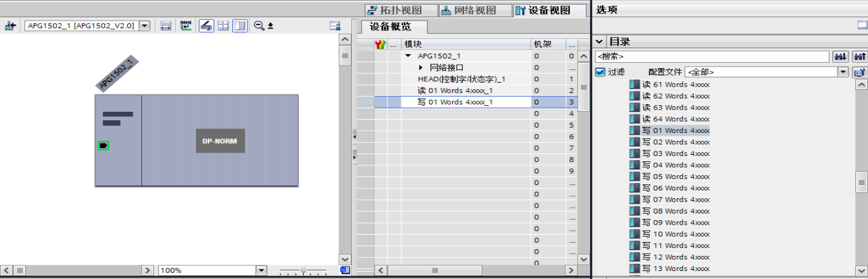Click search up icon next to catalog search
Screen dimensions: 868x279
coord(859,57)
